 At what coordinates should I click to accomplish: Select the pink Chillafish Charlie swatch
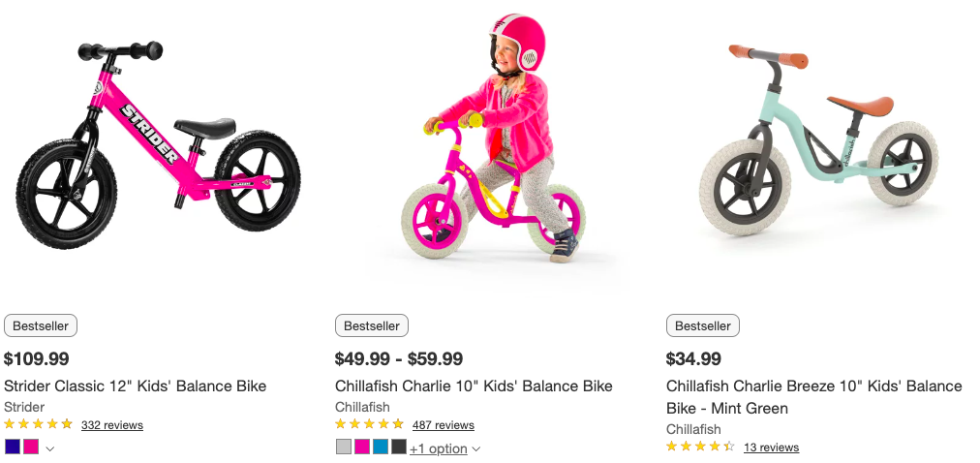click(x=362, y=447)
